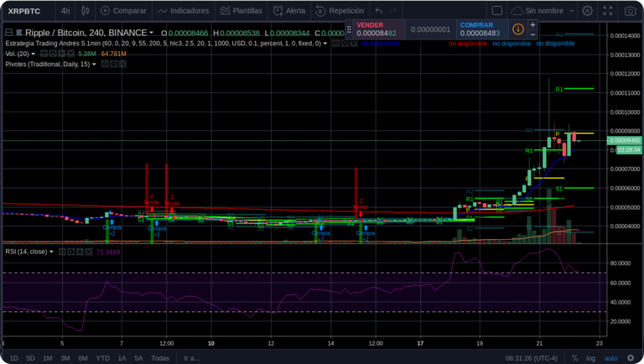644x364 pixels.
Task: Grab the trading panel drag handle
Action: tap(349, 29)
